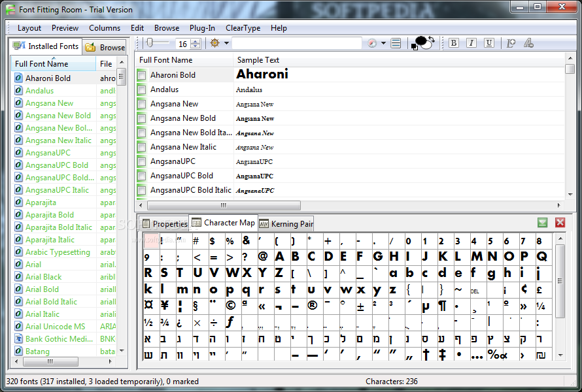
Task: Toggle italic formatting button
Action: (x=471, y=43)
